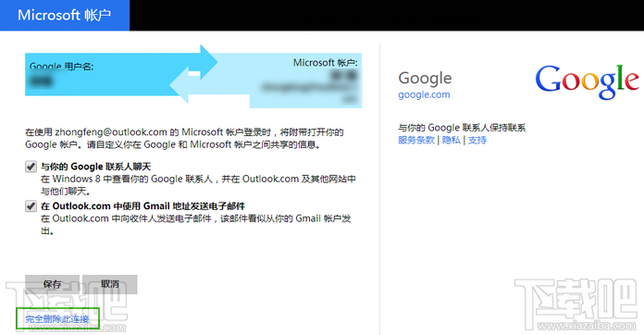Click the 与你的 Google 联系人聊天 bold label

[95, 167]
